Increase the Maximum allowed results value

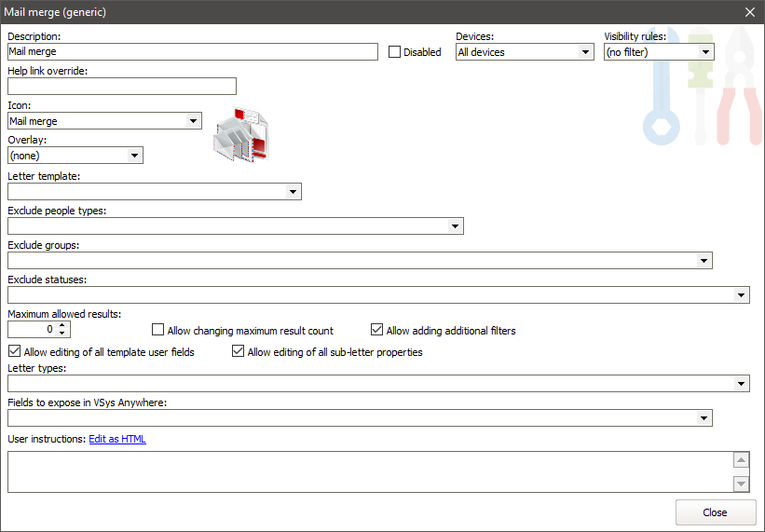tap(62, 325)
